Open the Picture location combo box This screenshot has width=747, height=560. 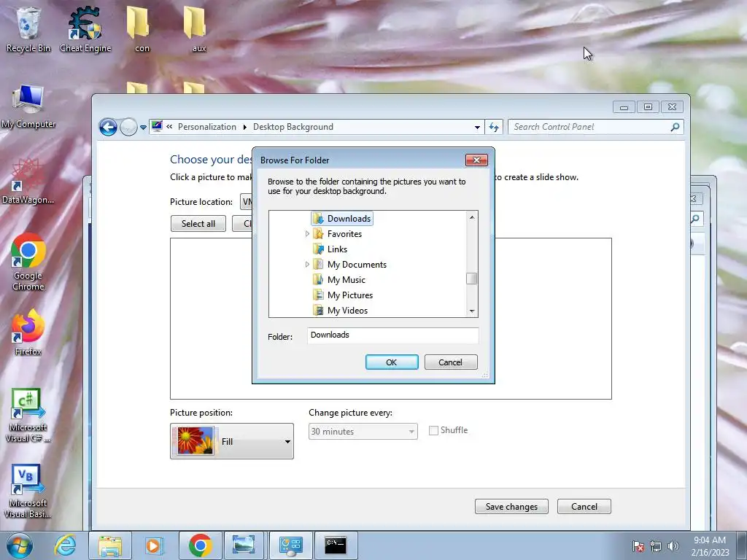pyautogui.click(x=246, y=202)
